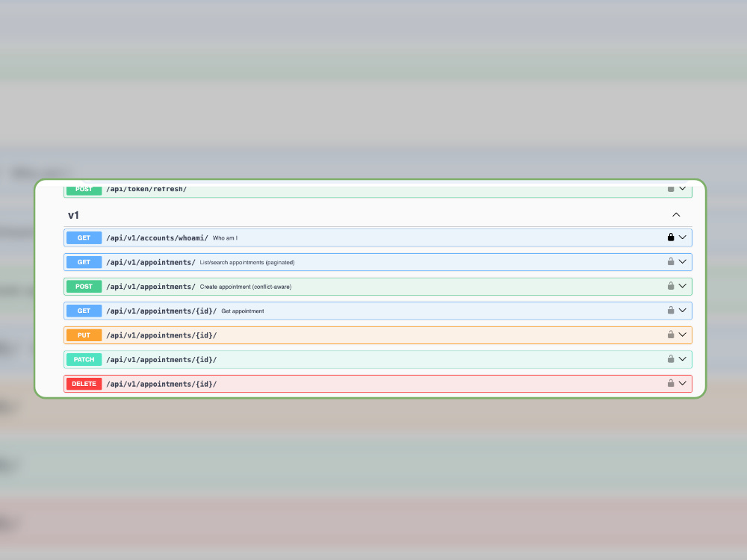
Task: Expand the PUT appointments/{id} chevron
Action: pyautogui.click(x=683, y=335)
